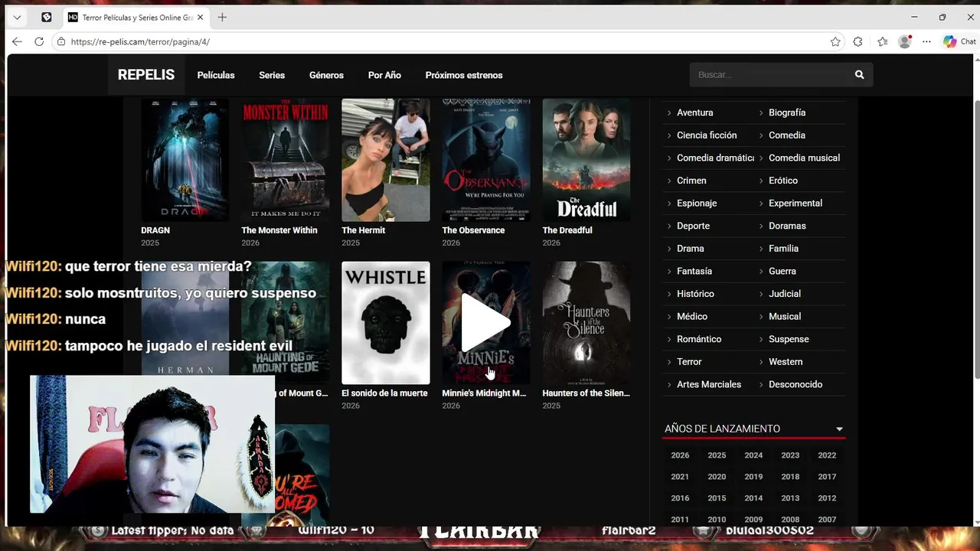Click the browser back arrow

click(17, 42)
